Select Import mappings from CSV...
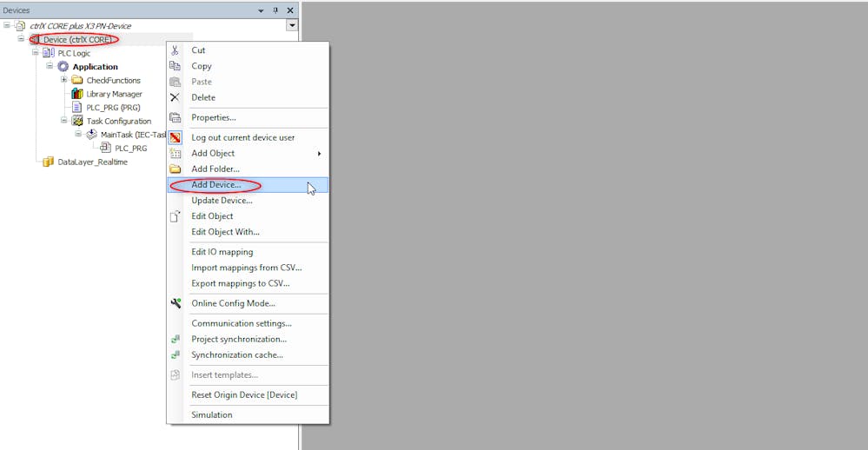This screenshot has width=868, height=450. 248,268
